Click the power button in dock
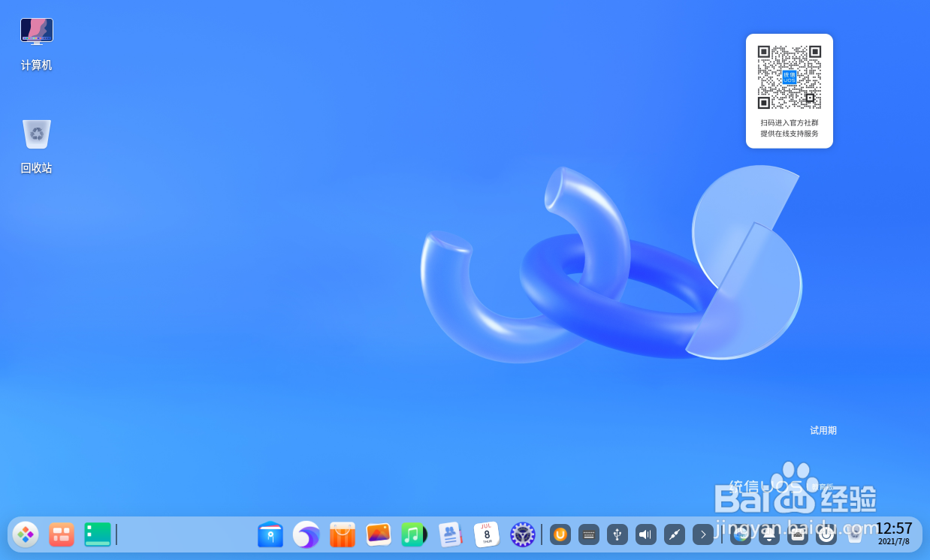 [826, 534]
